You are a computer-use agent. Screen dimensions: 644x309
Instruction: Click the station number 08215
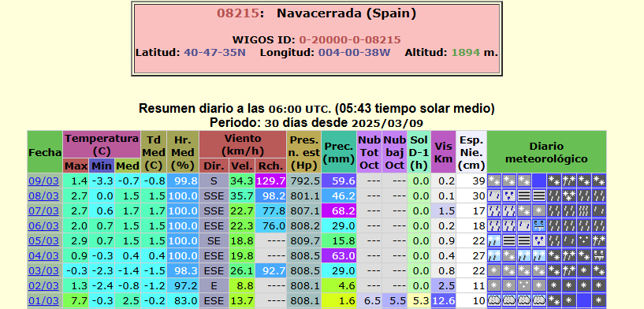238,13
